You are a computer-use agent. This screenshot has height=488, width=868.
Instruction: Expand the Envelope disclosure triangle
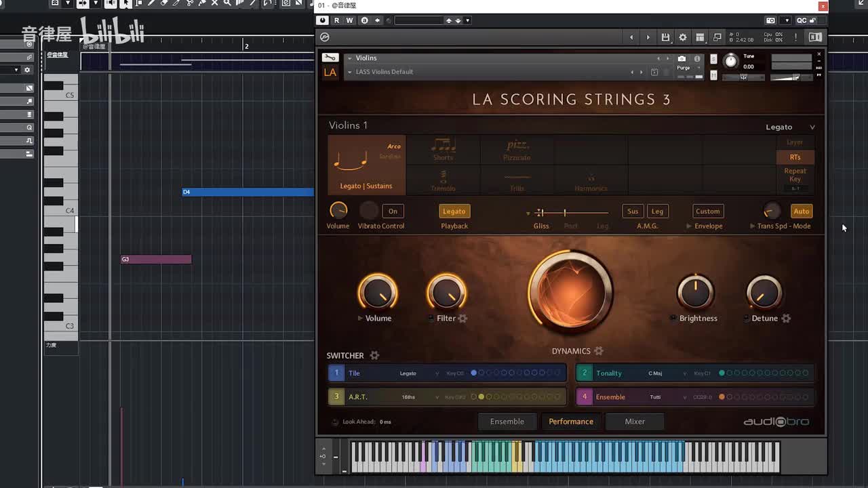coord(689,226)
